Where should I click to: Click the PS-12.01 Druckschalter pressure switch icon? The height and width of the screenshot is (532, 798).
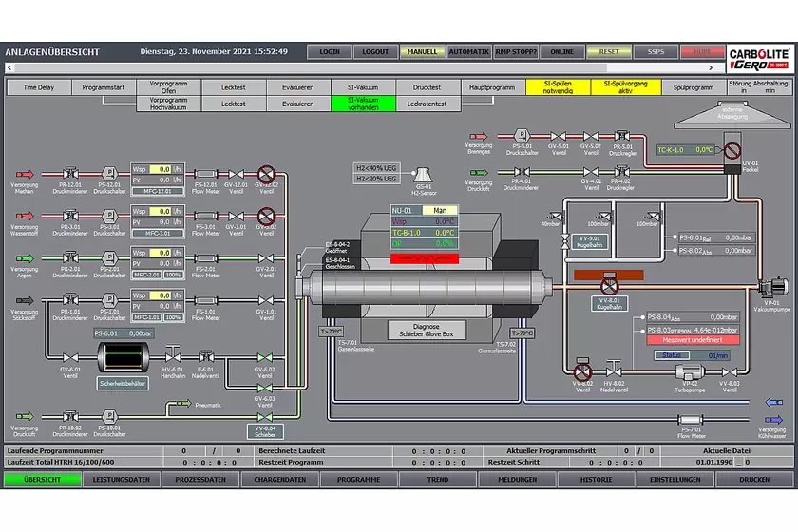click(109, 174)
